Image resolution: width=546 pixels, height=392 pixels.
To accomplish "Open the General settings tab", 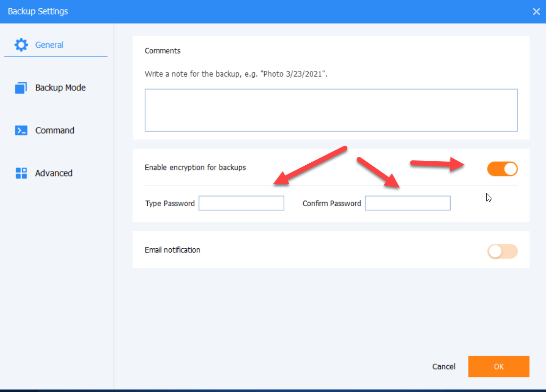I will tap(56, 45).
